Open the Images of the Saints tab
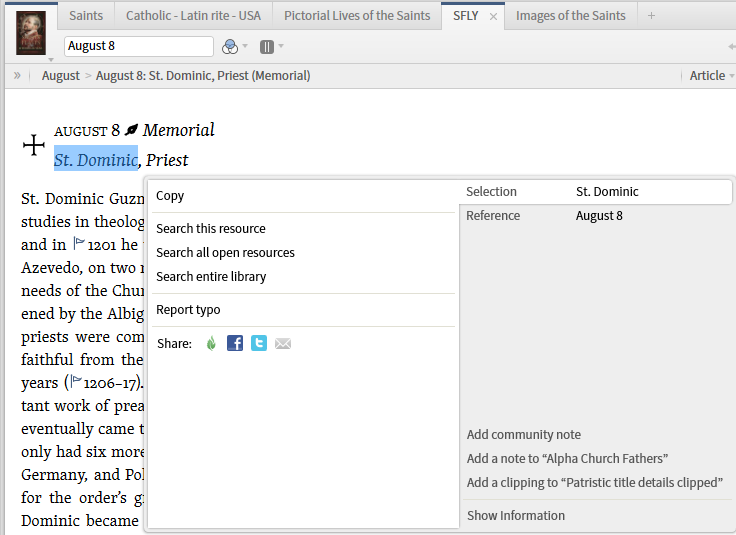 (x=570, y=15)
